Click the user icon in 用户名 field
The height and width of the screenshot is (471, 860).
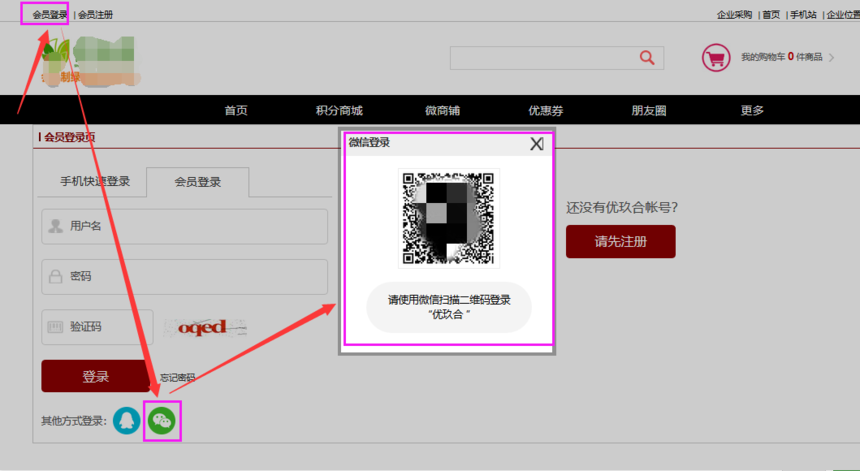(x=55, y=226)
